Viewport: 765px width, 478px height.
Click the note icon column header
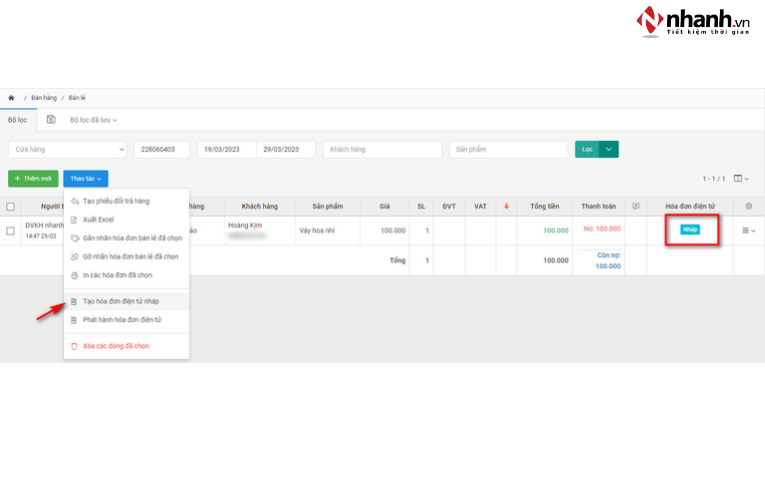coord(636,207)
